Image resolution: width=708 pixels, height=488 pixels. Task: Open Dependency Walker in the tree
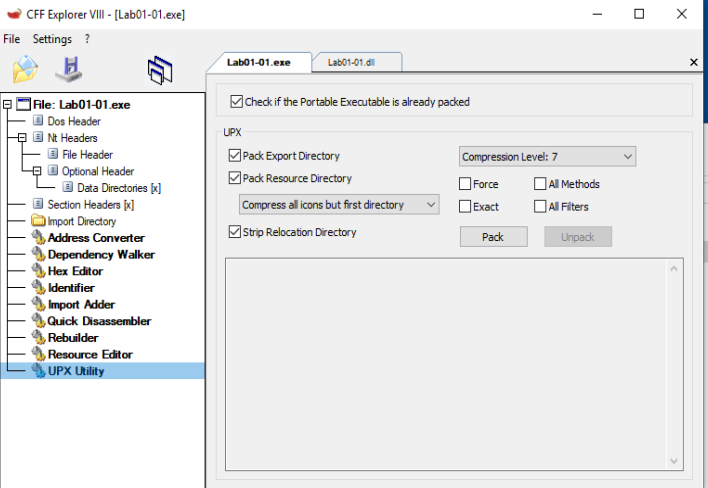tap(101, 255)
